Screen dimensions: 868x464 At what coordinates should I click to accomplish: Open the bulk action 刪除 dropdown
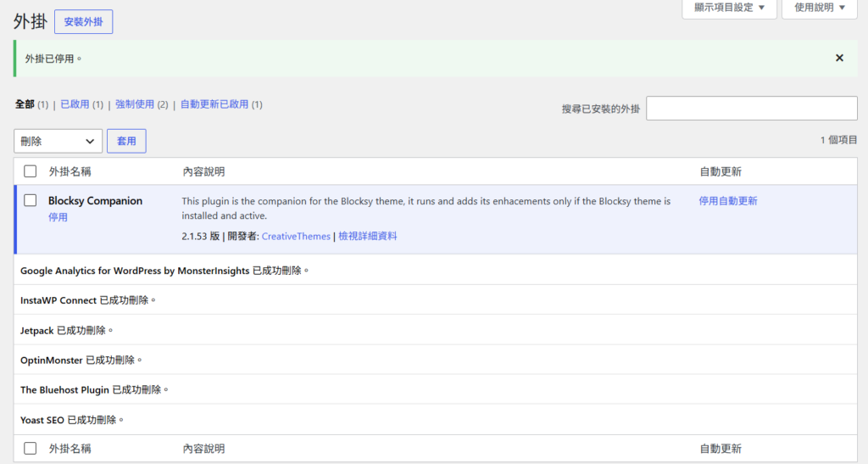(58, 141)
